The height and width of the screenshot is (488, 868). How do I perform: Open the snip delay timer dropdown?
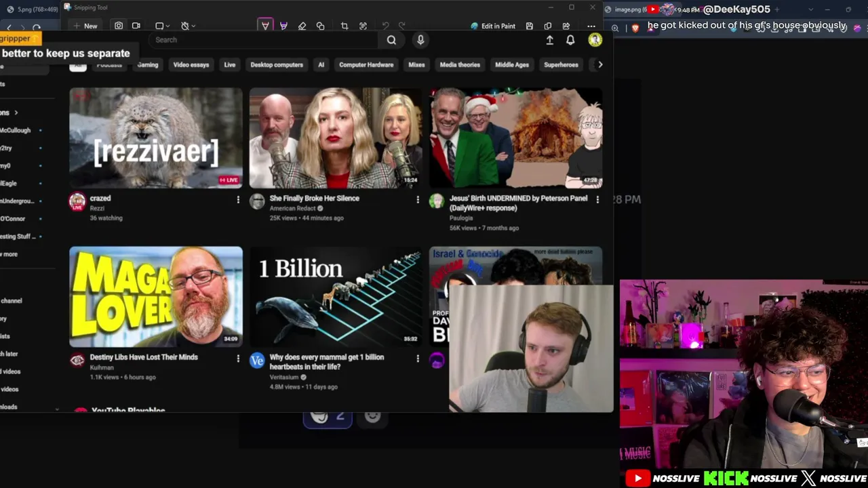(188, 26)
